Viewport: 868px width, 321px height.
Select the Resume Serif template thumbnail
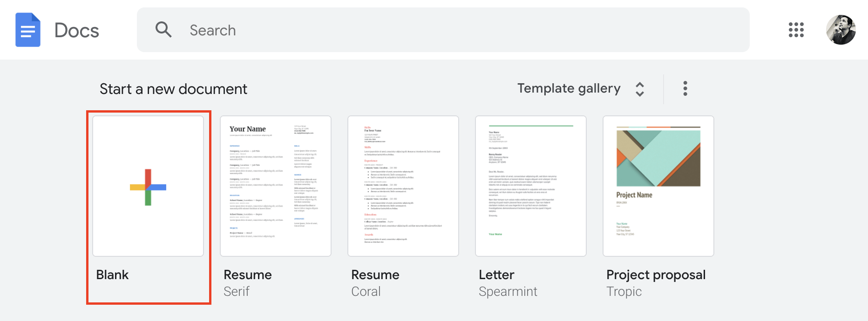click(276, 186)
